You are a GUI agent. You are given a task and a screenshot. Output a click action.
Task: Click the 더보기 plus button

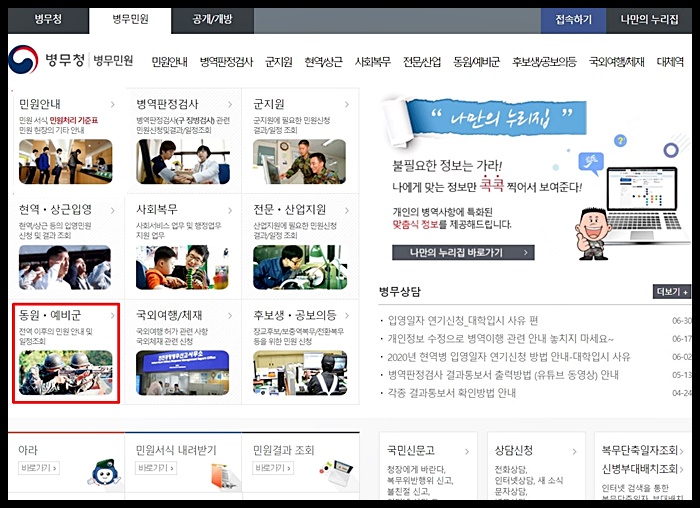pos(672,291)
